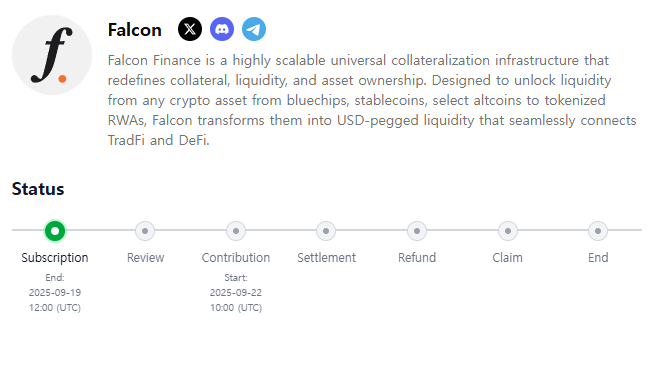Viewport: 650px width, 365px height.
Task: Click the Settlement step label
Action: (x=327, y=258)
